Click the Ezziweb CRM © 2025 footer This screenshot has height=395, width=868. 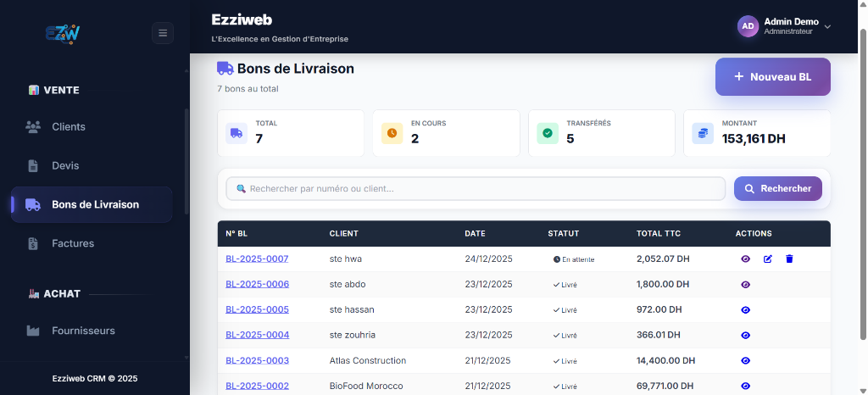95,379
